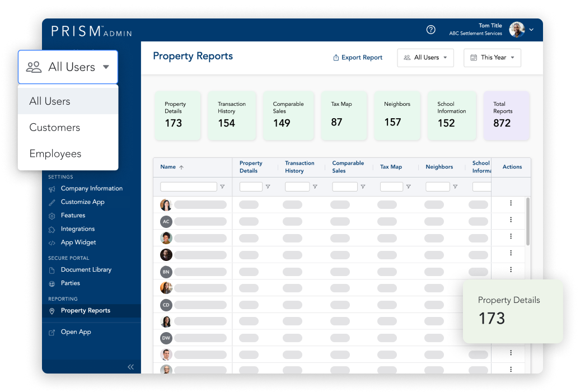The height and width of the screenshot is (392, 585).
Task: Click the Document Library folder icon
Action: (x=52, y=270)
